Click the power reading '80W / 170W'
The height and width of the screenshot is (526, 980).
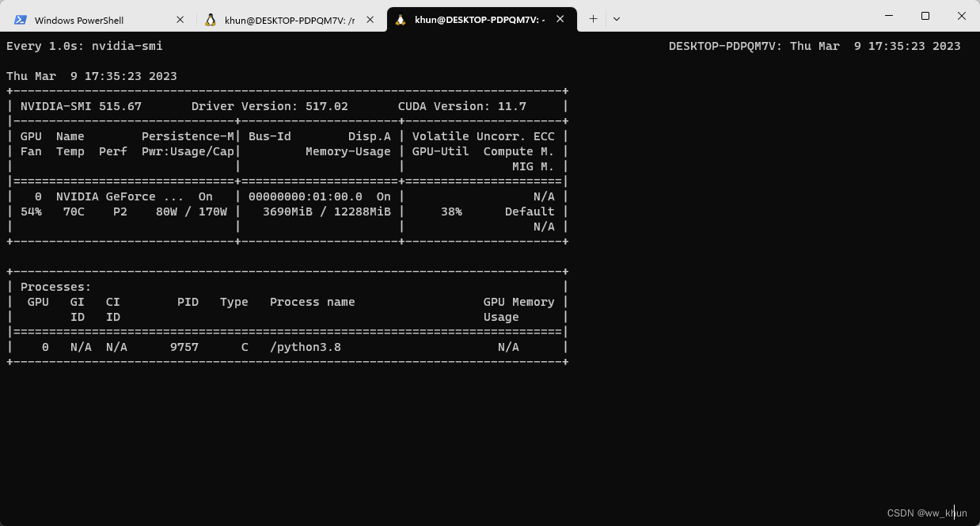tap(192, 212)
